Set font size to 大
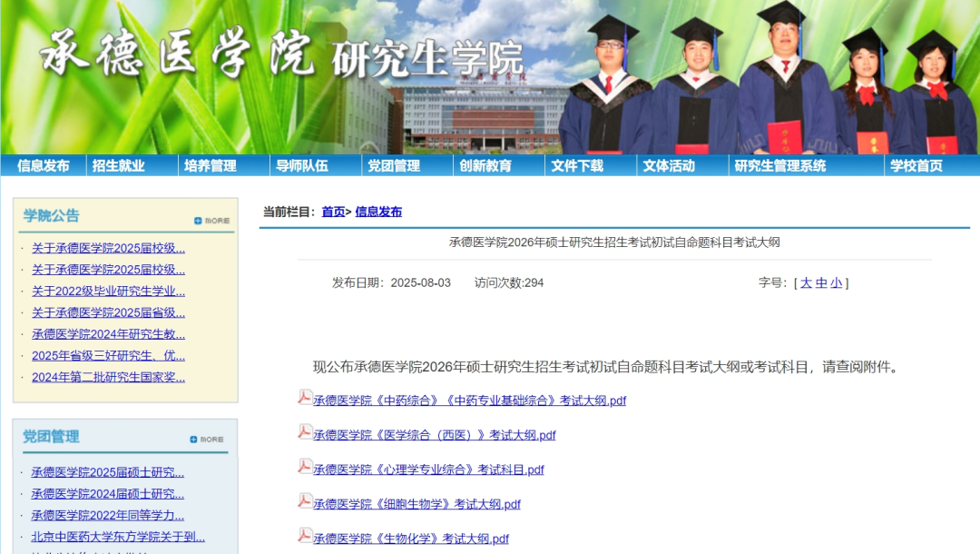The height and width of the screenshot is (554, 980). click(x=806, y=282)
